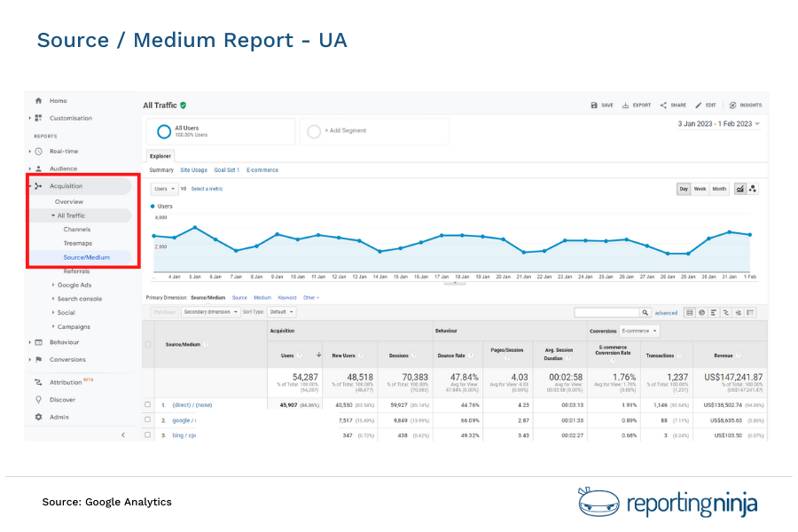Open Channels under All Traffic
The image size is (798, 532).
pyautogui.click(x=77, y=230)
